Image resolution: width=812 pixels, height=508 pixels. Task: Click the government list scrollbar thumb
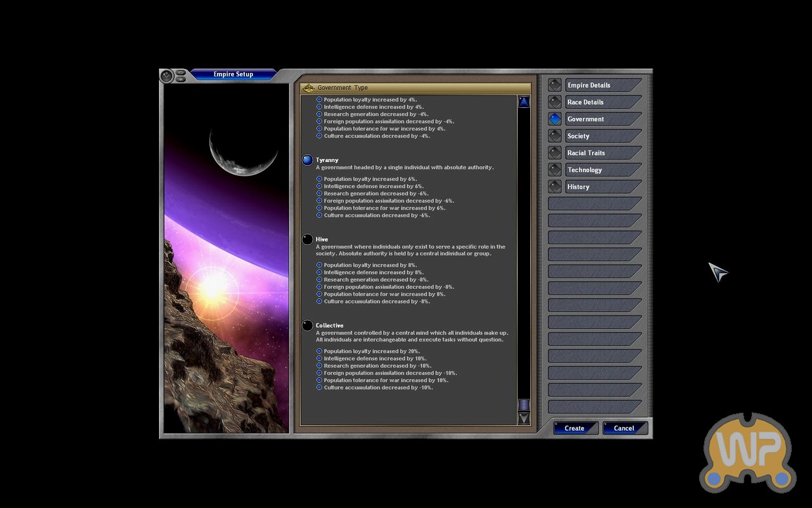coord(524,404)
